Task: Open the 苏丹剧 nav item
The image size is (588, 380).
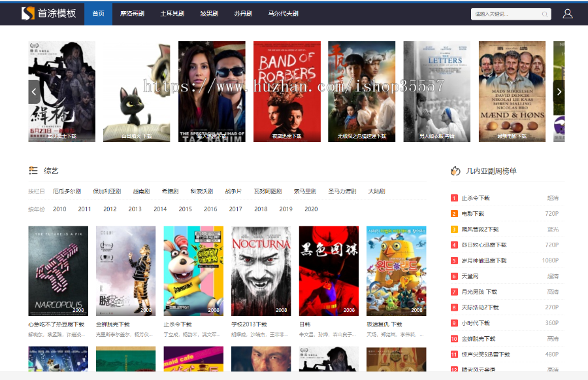Action: click(x=244, y=14)
